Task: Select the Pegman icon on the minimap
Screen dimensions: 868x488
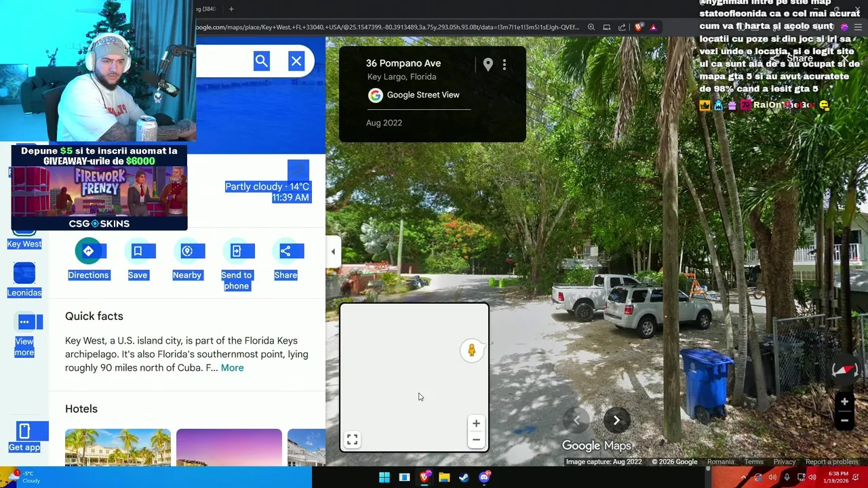Action: coord(472,350)
